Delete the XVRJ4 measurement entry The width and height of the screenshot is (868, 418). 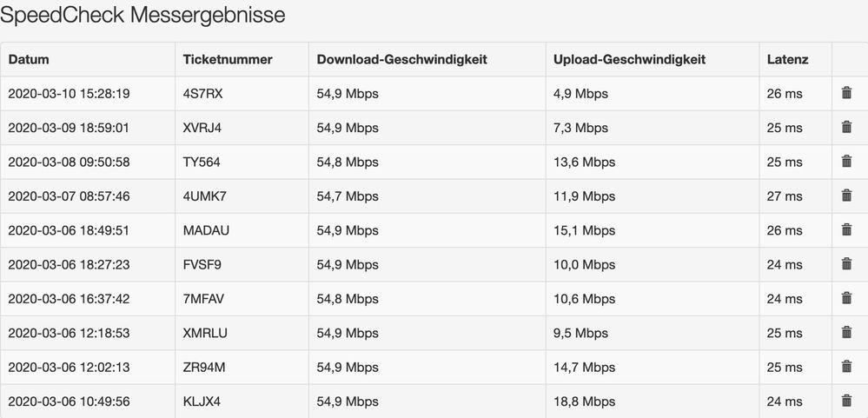[x=846, y=127]
